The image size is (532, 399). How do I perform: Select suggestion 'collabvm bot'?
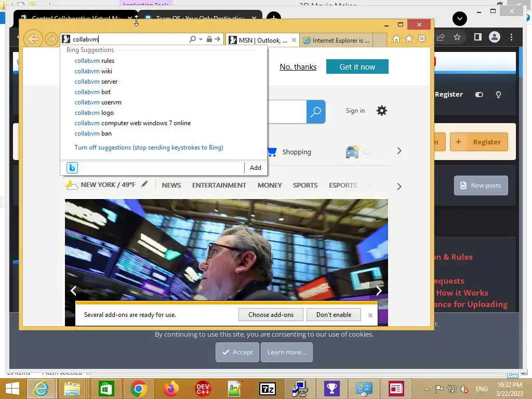[x=92, y=92]
